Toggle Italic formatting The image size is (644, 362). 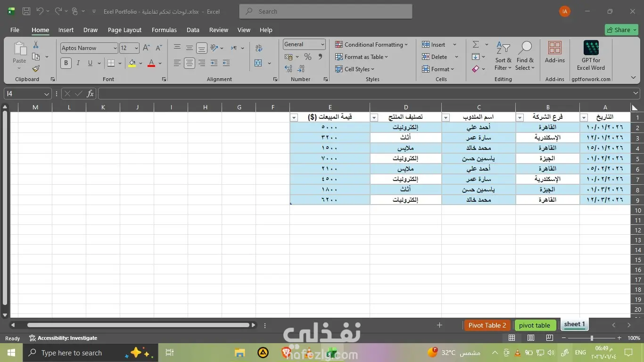[78, 63]
